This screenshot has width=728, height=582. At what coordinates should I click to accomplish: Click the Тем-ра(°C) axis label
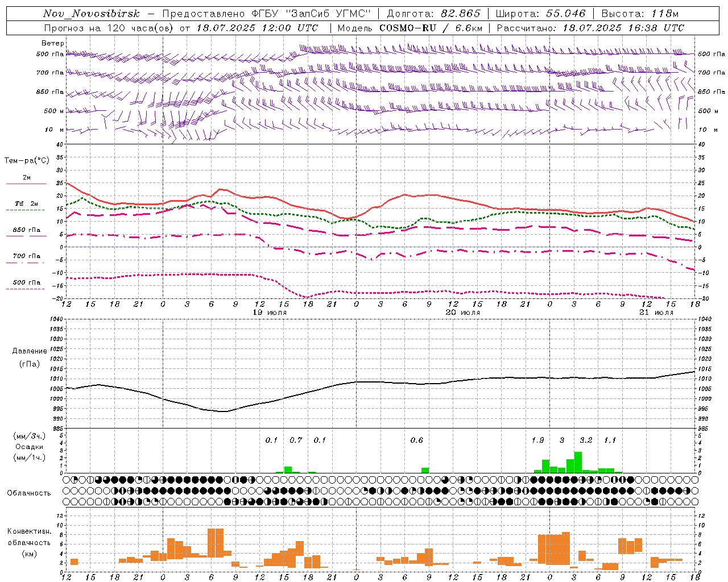tap(27, 161)
